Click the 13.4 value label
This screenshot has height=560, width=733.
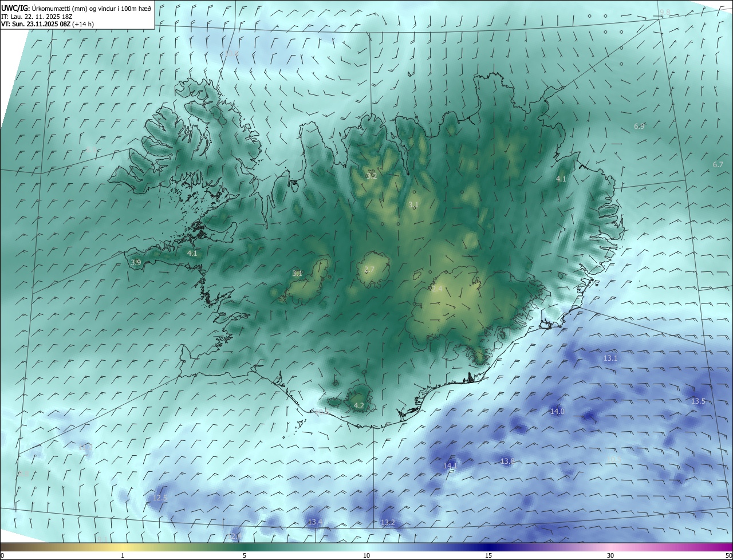point(315,522)
